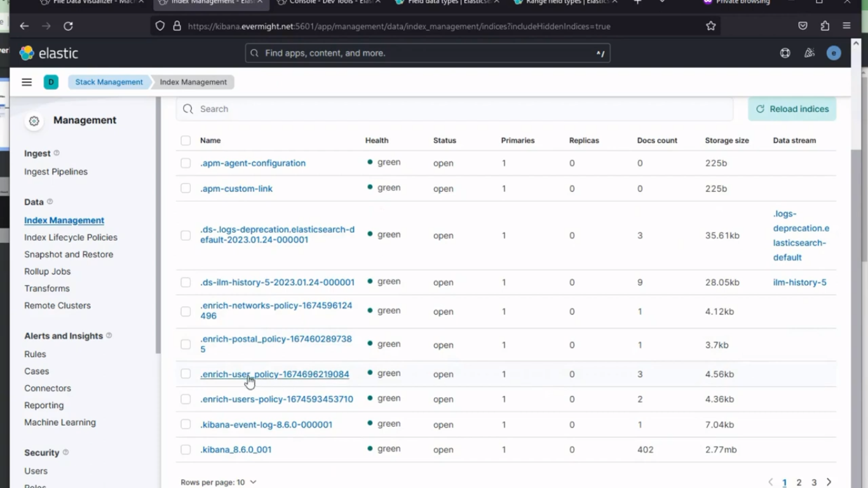Open Rollup Jobs in sidebar
The width and height of the screenshot is (868, 488).
[47, 271]
